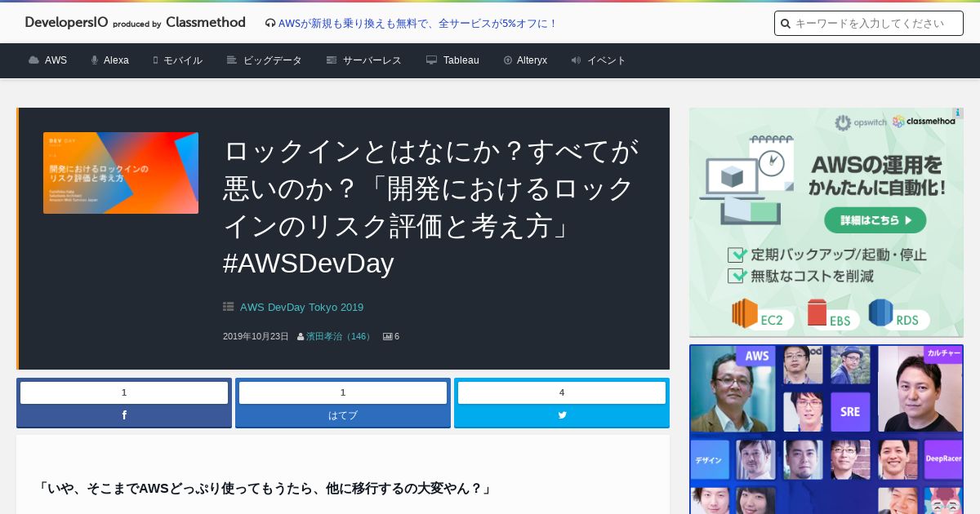Click the headphone icon beside the AWS announcement
Image resolution: width=980 pixels, height=514 pixels.
click(270, 24)
